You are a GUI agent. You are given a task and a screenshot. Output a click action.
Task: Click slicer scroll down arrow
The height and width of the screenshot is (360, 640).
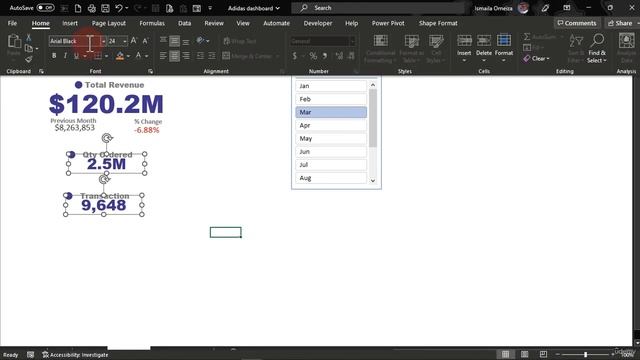click(x=373, y=181)
